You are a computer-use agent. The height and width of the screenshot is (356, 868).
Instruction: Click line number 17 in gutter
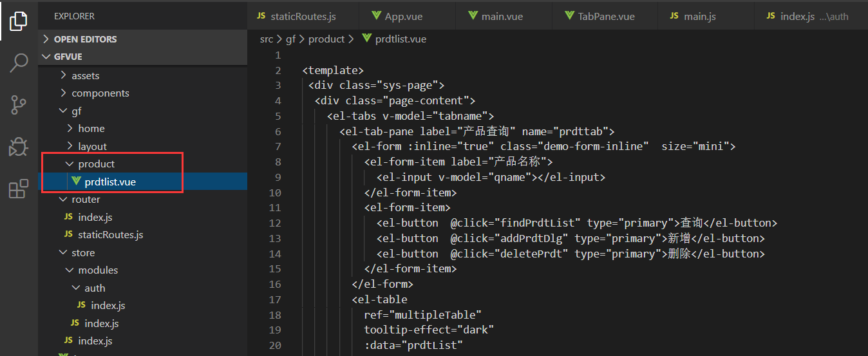click(x=276, y=299)
